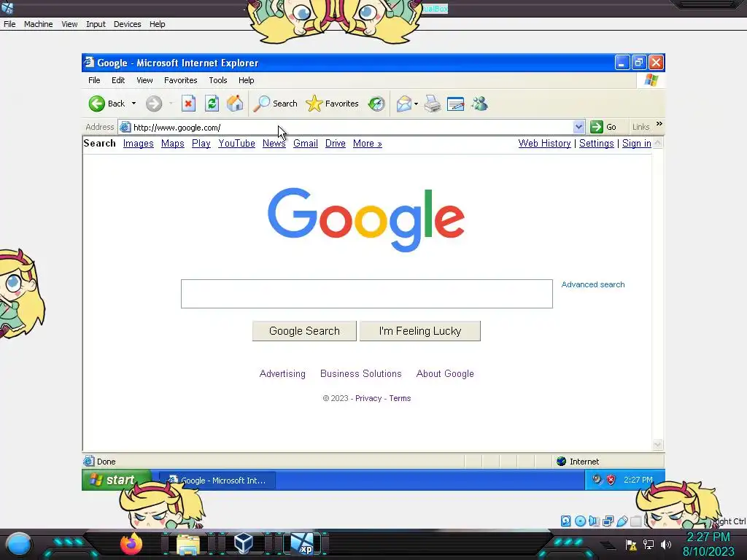Expand the More » link
Viewport: 747px width, 560px height.
pyautogui.click(x=368, y=144)
